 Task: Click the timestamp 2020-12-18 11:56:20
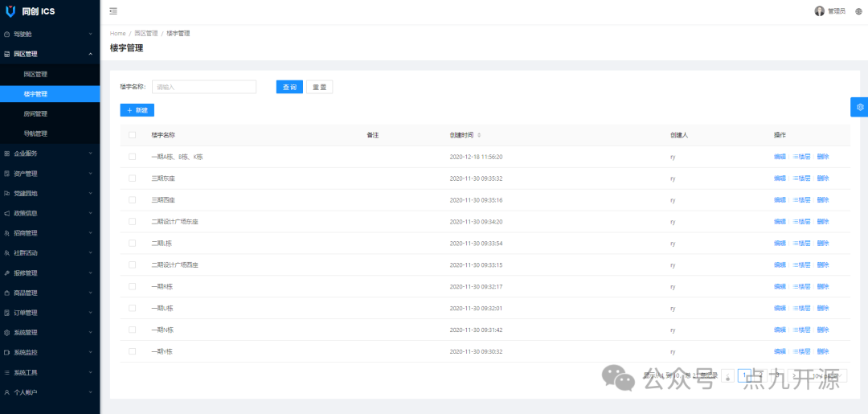coord(476,157)
